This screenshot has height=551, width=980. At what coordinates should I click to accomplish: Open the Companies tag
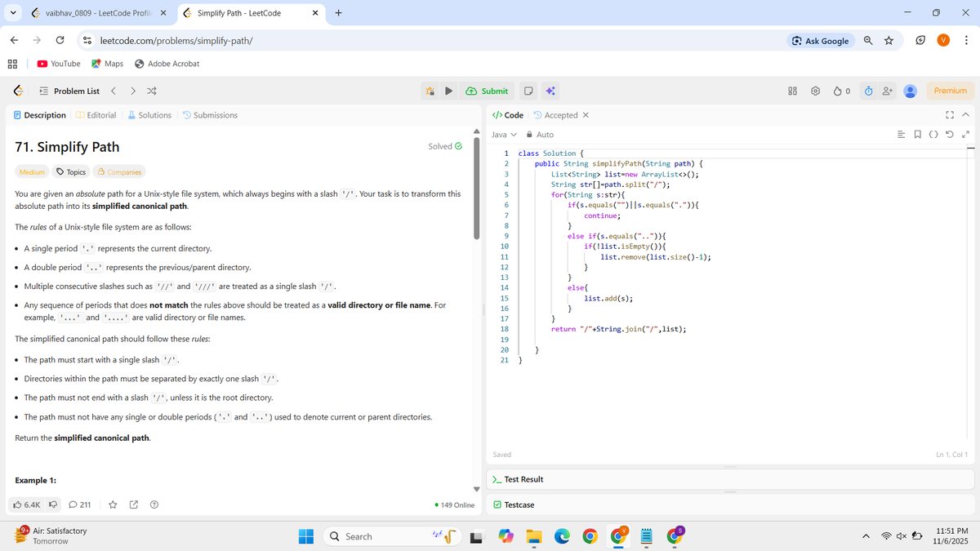tap(118, 172)
